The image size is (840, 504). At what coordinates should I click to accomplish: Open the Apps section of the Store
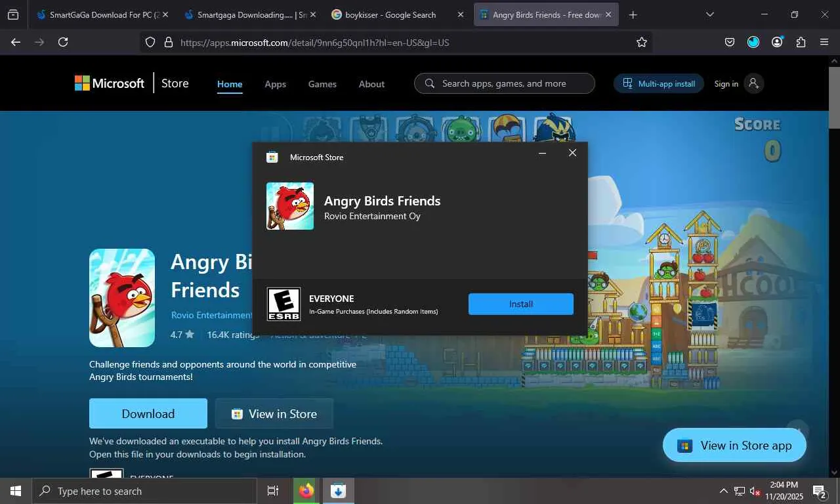point(275,84)
